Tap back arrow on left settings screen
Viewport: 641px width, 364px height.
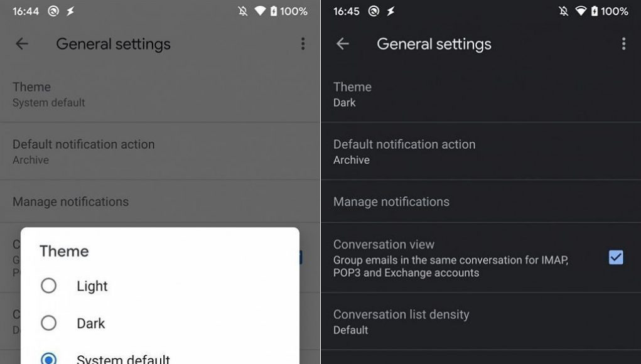pyautogui.click(x=22, y=43)
